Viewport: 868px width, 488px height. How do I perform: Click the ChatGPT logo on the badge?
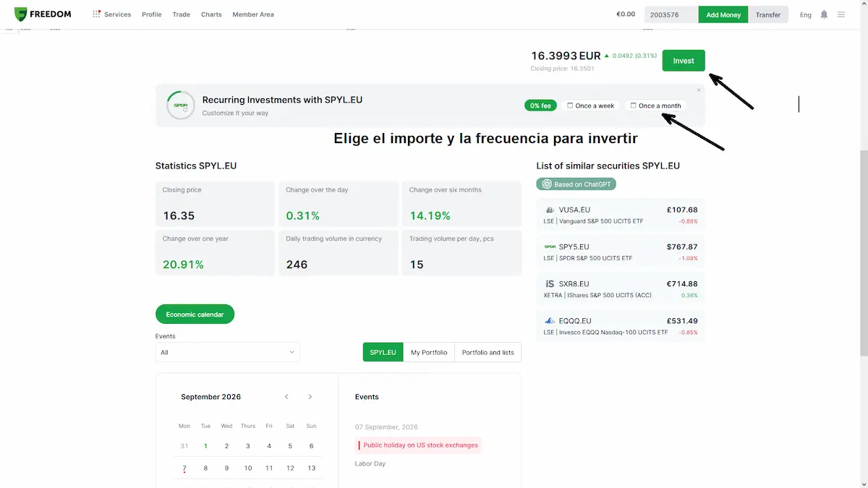(547, 184)
